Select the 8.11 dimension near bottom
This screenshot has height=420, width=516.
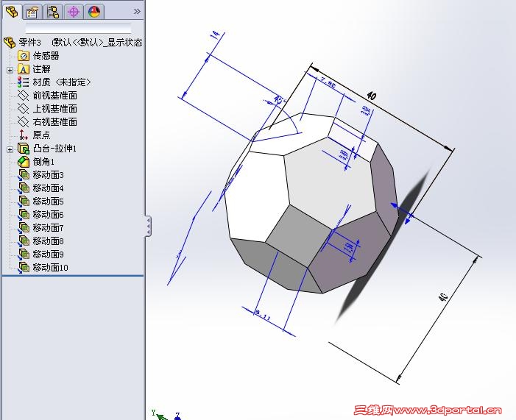pyautogui.click(x=263, y=316)
